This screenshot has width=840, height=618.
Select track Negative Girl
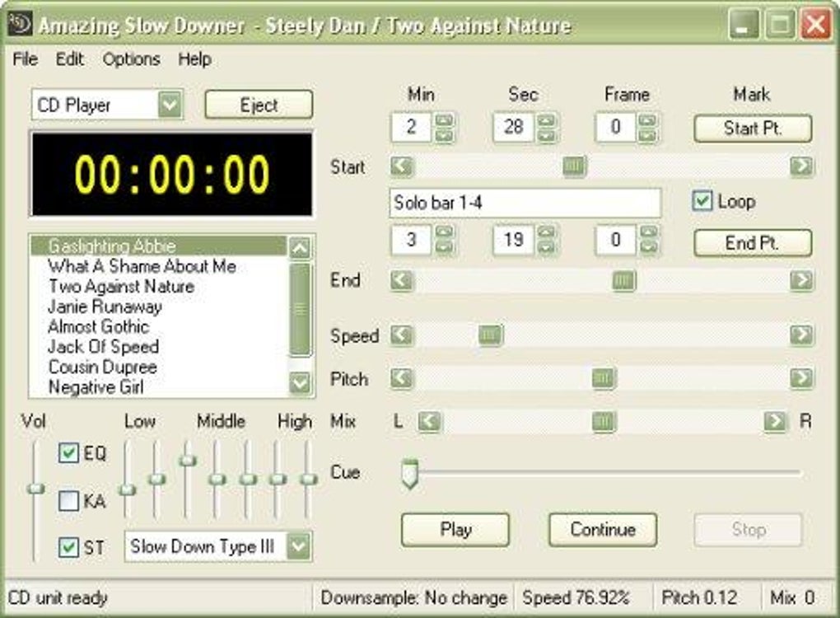[x=159, y=387]
